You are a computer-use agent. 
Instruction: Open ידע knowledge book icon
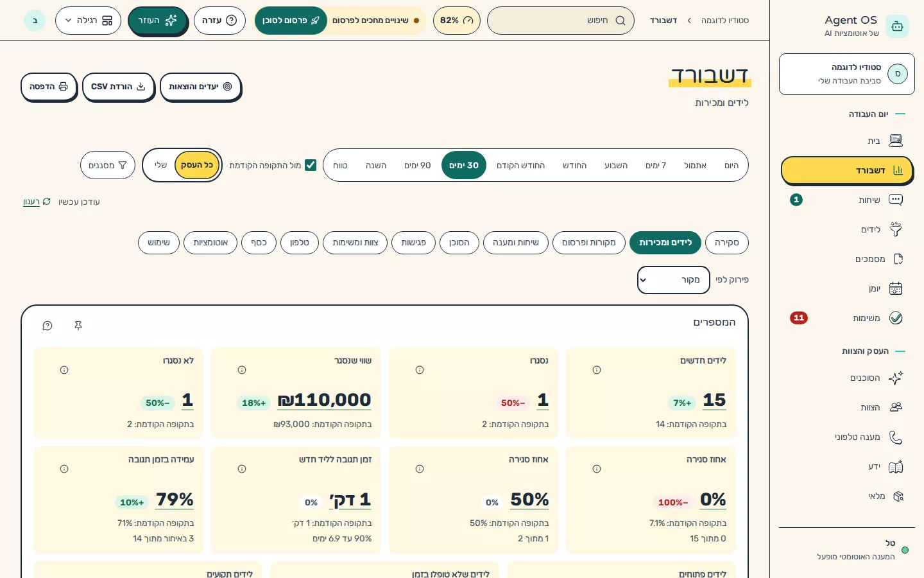(x=896, y=466)
